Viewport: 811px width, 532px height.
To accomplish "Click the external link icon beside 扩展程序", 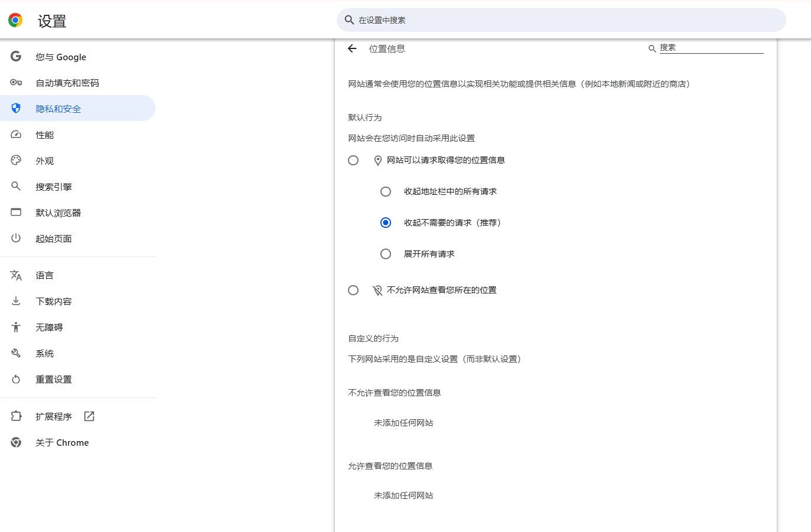I will 89,416.
